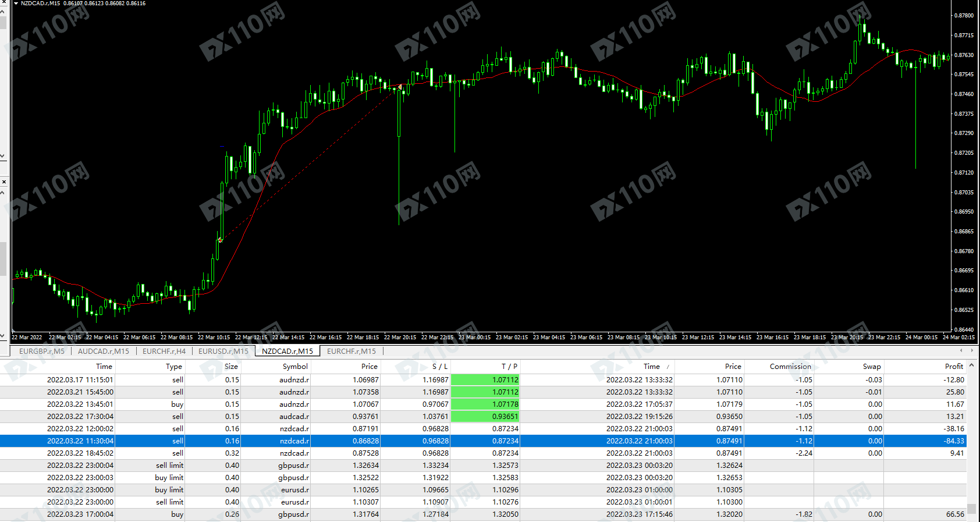Select the gbpusd.r sell limit order
980x522 pixels.
(483, 465)
